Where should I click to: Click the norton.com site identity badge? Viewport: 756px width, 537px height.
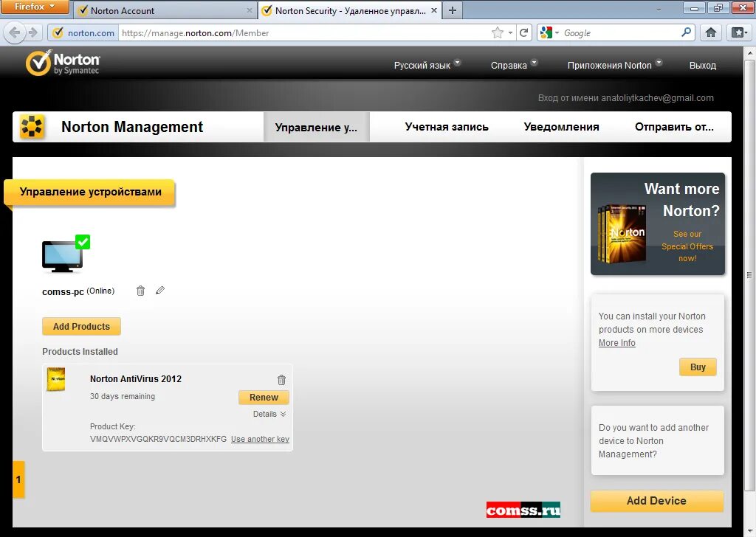click(x=84, y=32)
